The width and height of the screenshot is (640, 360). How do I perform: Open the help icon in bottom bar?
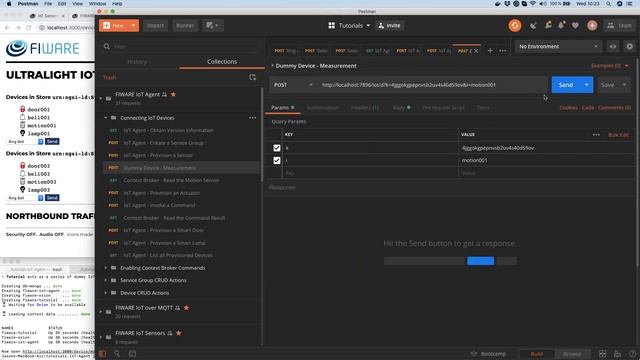point(632,353)
